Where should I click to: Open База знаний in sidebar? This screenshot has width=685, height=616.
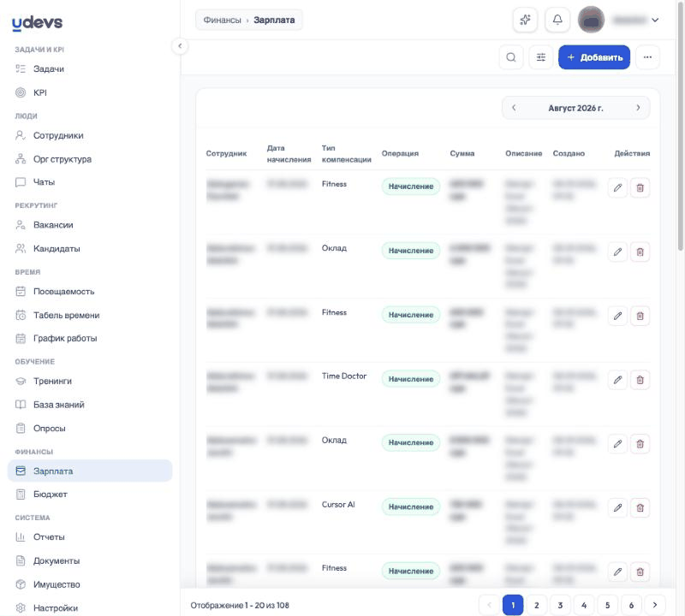click(x=59, y=405)
